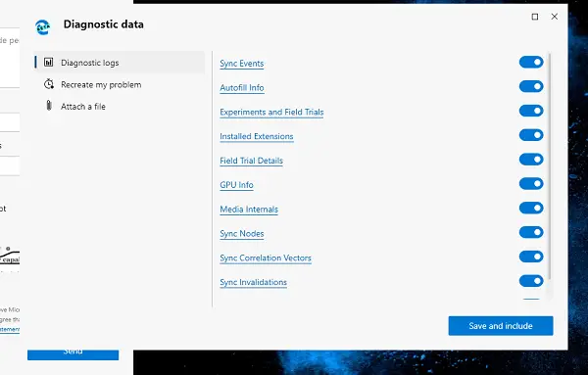Open the Media Internals link
Viewport: 588px width, 375px height.
click(249, 210)
